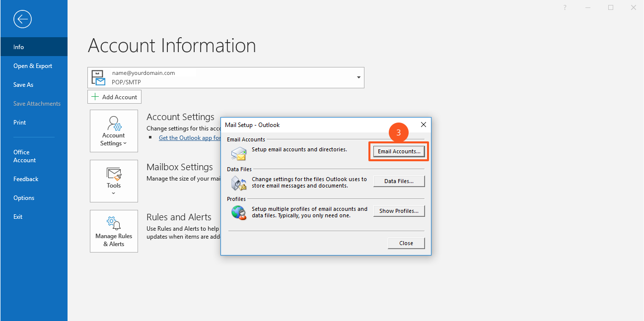The width and height of the screenshot is (644, 321).
Task: Follow the Get the Outlook app link
Action: tap(190, 138)
